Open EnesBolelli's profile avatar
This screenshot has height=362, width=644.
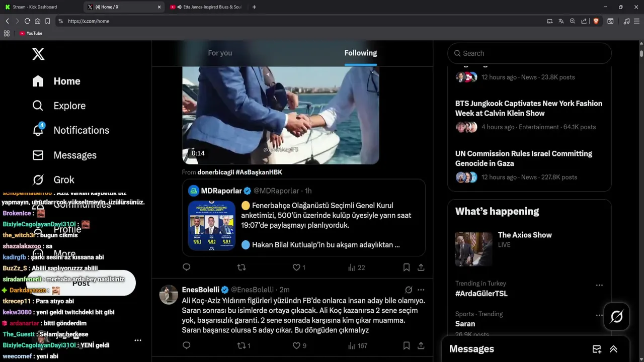coord(169,295)
